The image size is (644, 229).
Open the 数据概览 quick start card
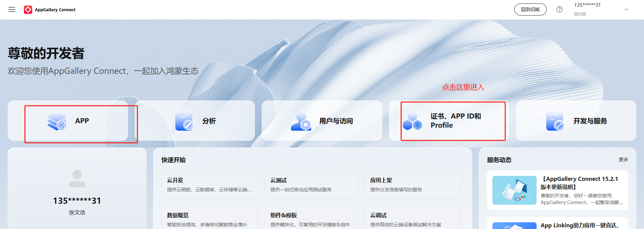(210, 217)
